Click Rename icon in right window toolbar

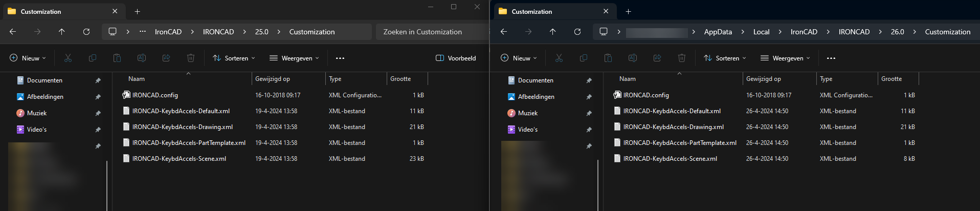pyautogui.click(x=633, y=58)
